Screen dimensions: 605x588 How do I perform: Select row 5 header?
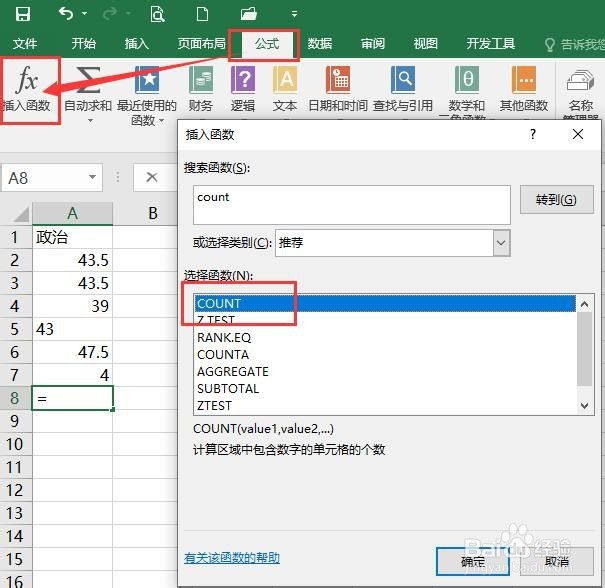(15, 329)
